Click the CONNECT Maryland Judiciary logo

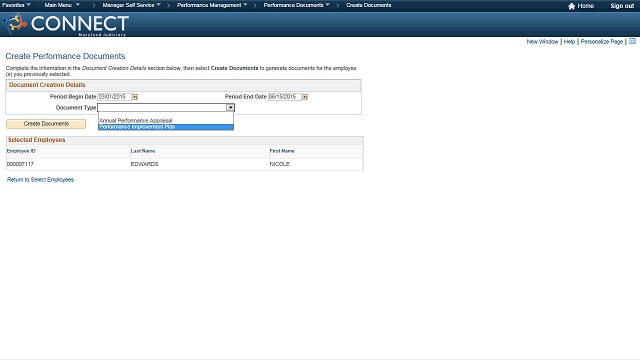click(66, 24)
